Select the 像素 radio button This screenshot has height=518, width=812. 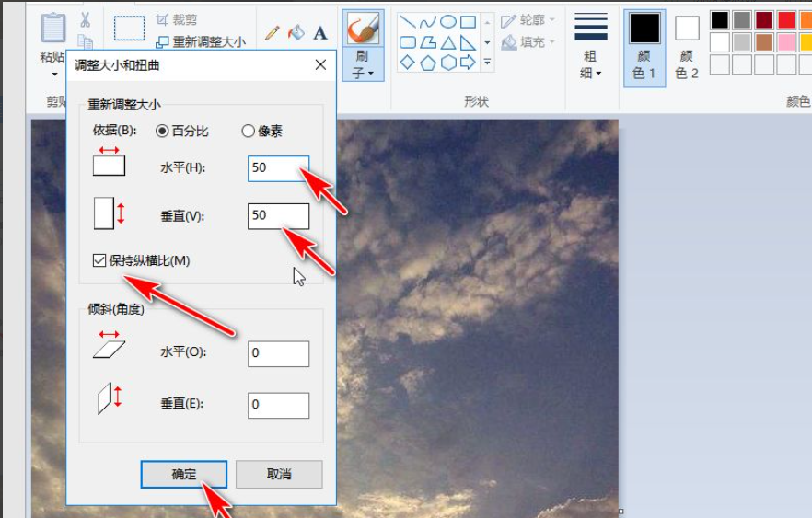tap(248, 131)
